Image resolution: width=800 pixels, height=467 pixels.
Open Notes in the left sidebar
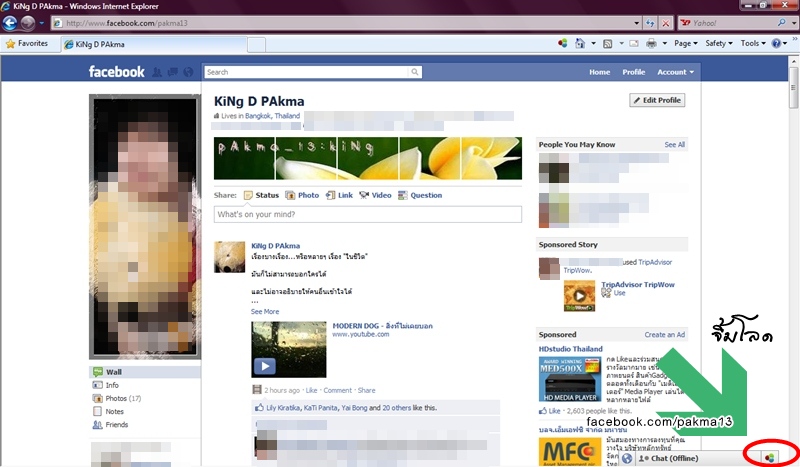pos(114,411)
